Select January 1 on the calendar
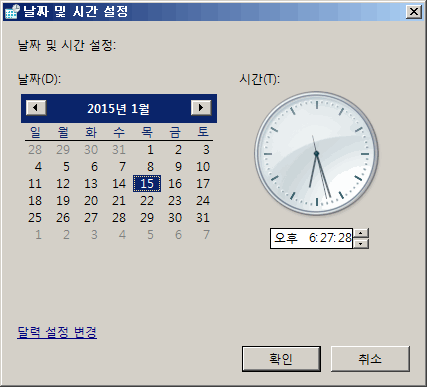Image resolution: width=427 pixels, height=387 pixels. coord(150,150)
